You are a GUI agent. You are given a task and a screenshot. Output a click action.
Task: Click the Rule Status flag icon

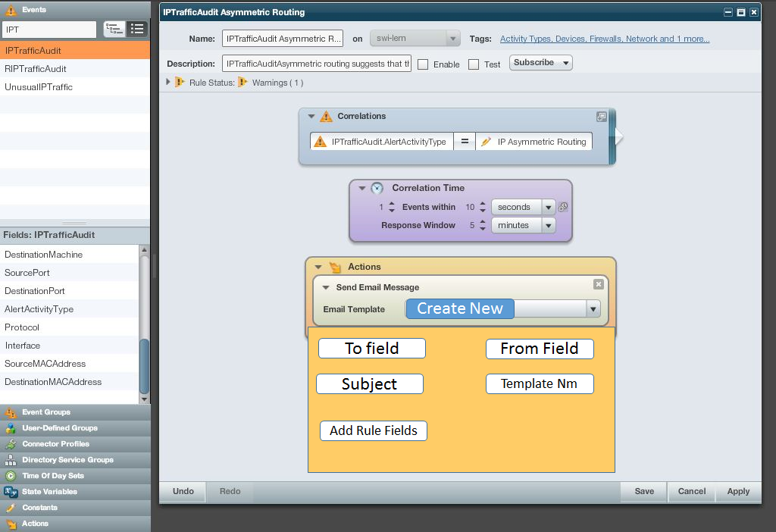180,82
